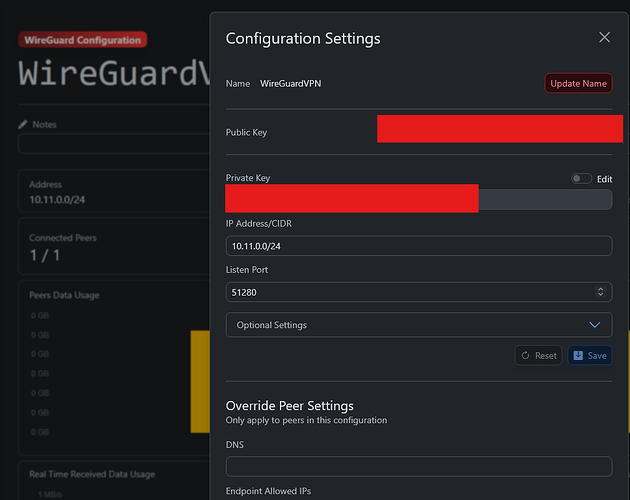The height and width of the screenshot is (500, 630).
Task: Click the DNS override input field
Action: click(x=418, y=466)
